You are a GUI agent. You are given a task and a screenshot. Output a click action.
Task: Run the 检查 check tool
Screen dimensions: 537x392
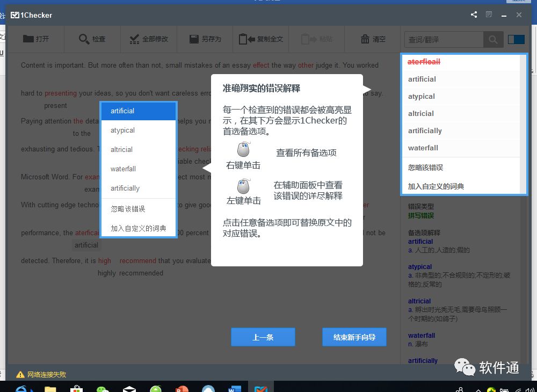92,39
